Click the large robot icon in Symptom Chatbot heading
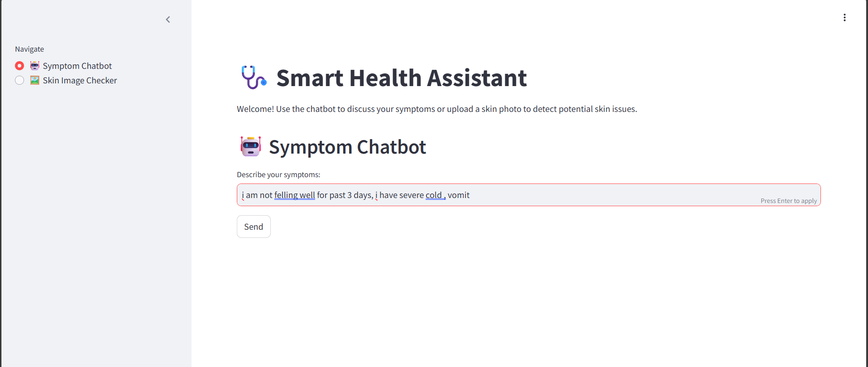This screenshot has width=868, height=367. point(251,146)
